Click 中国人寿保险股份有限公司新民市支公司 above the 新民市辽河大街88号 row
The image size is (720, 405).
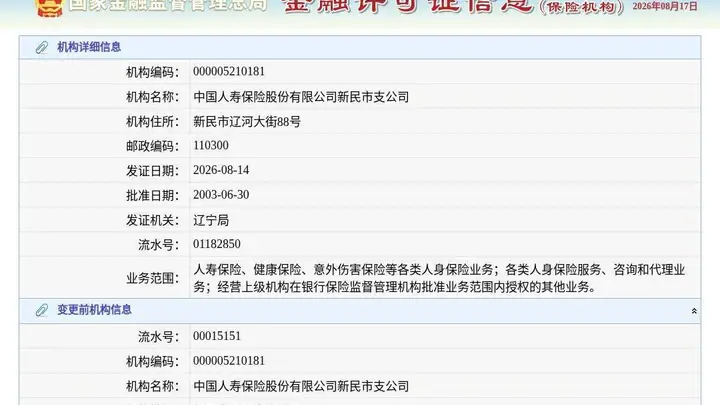(301, 97)
